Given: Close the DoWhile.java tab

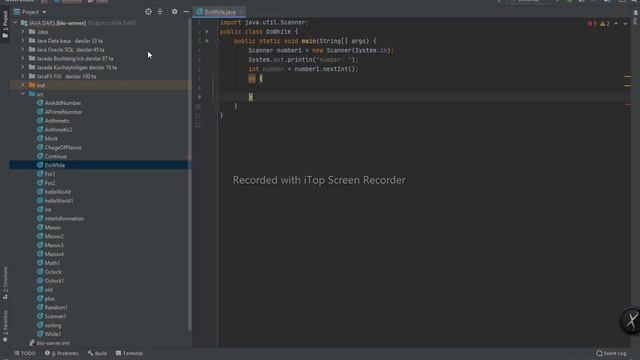Looking at the screenshot, I should click(x=241, y=12).
